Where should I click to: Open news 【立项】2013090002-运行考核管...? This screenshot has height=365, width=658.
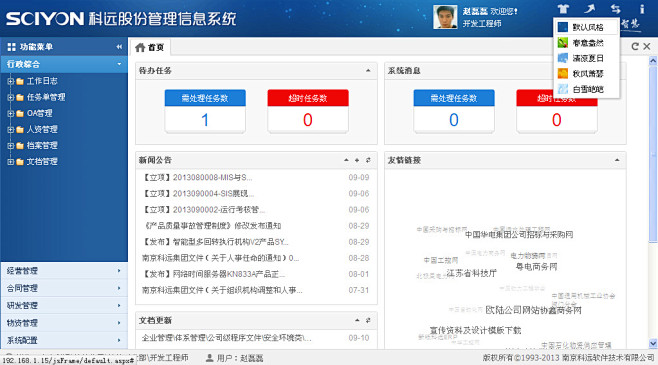204,209
